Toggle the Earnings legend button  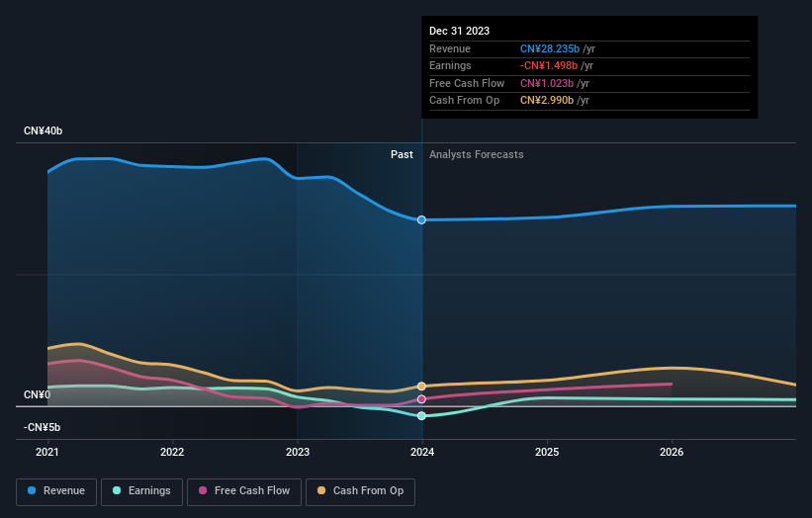[x=141, y=491]
